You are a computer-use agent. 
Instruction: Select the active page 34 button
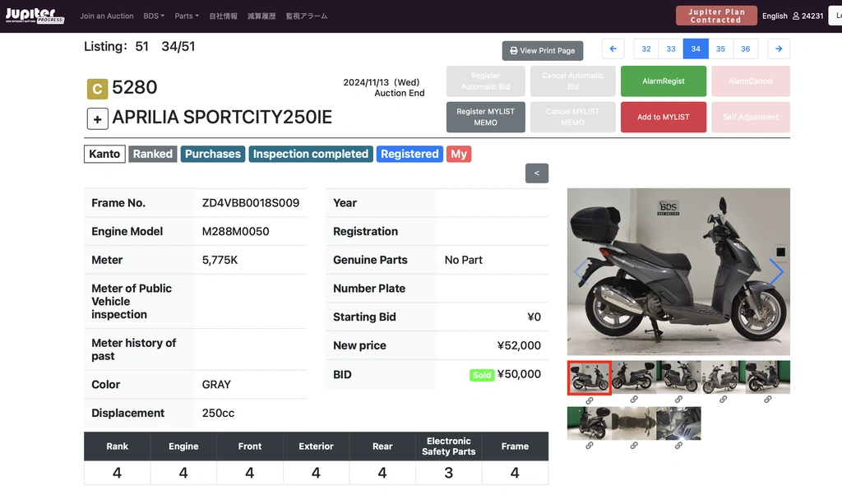point(696,49)
